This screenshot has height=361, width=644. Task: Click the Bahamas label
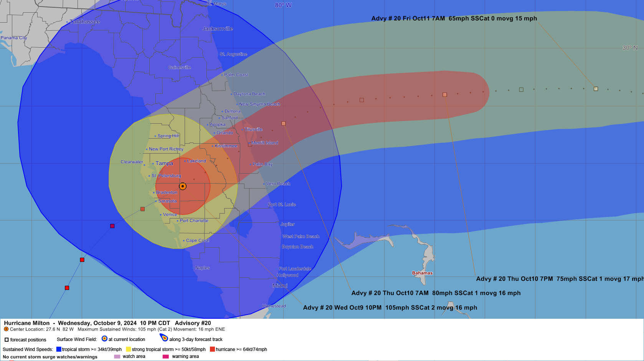point(423,273)
